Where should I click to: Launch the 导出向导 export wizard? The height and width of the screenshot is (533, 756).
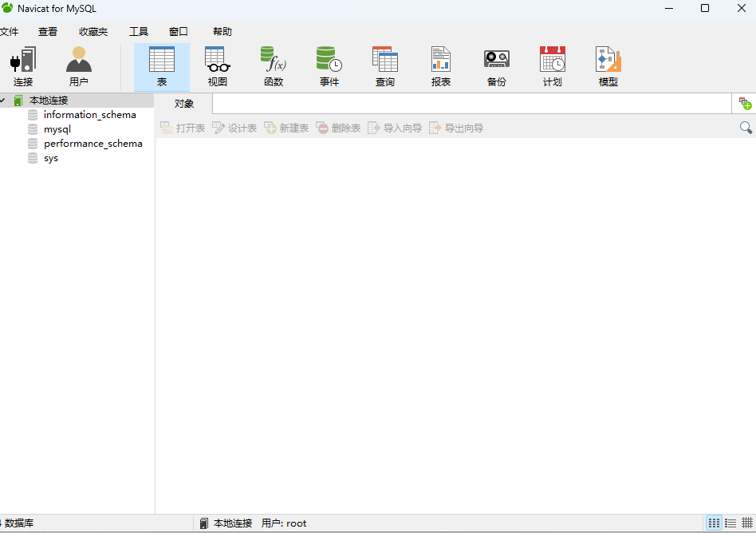pyautogui.click(x=456, y=128)
